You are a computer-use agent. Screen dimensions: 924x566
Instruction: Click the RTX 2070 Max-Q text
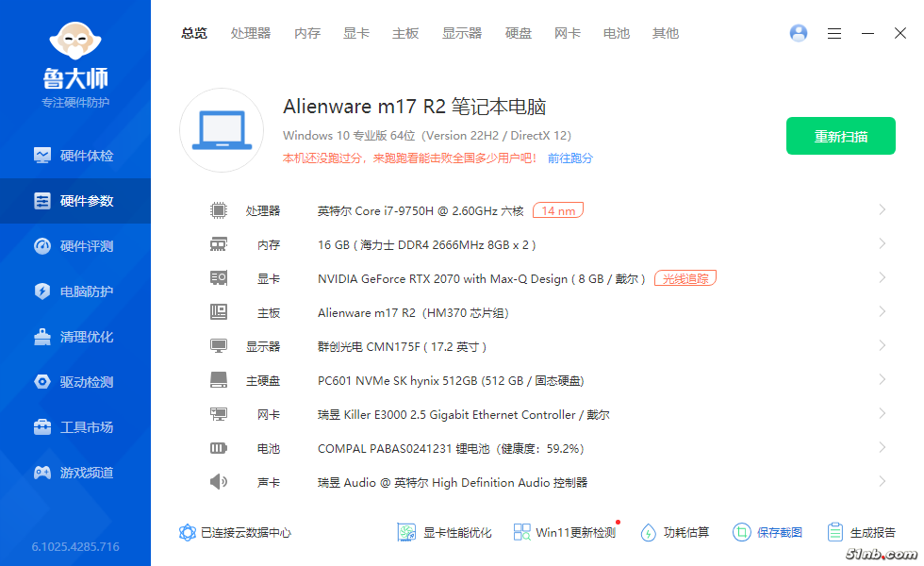point(482,279)
